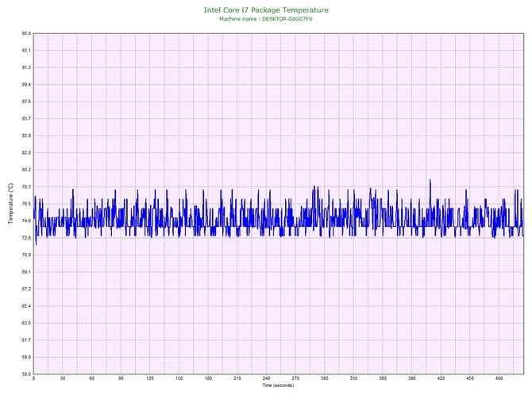Select the 69.1 temperature label

click(x=26, y=272)
